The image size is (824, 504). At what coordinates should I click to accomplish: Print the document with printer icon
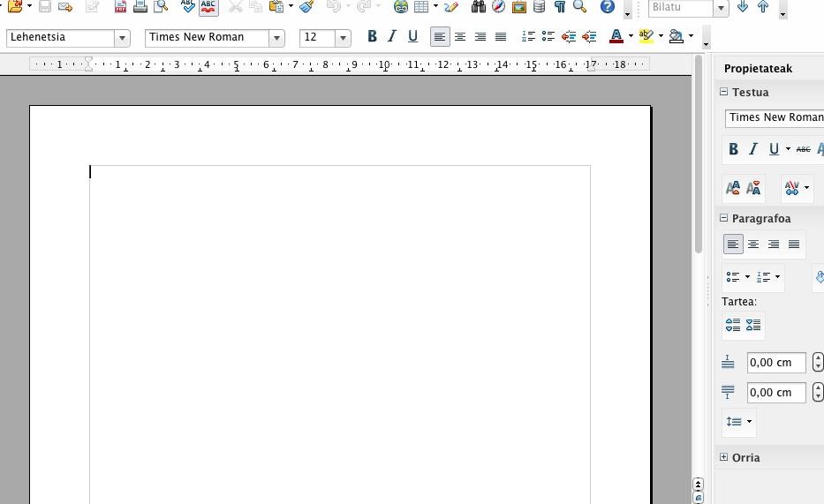coord(140,6)
